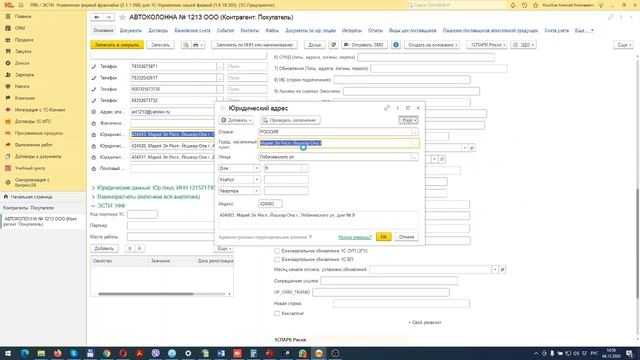Open notifications bell in title bar
This screenshot has height=360, width=640.
513,5
